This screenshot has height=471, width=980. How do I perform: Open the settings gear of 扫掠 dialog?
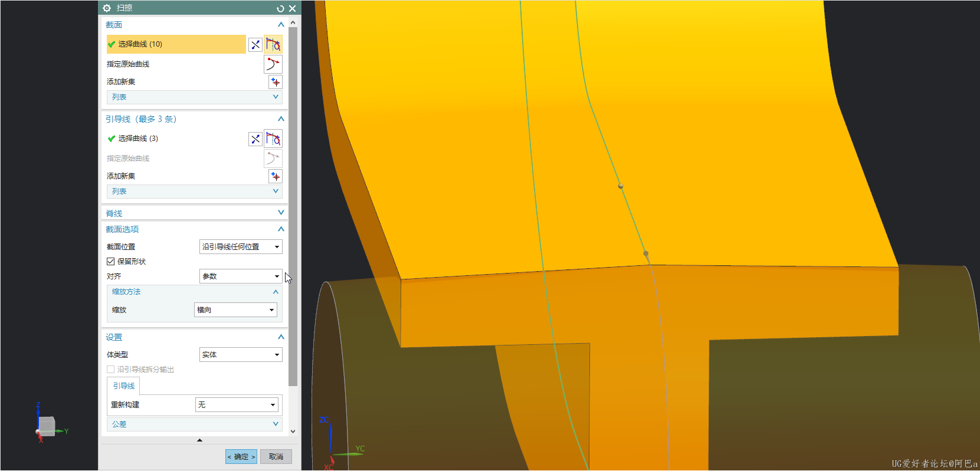point(107,8)
